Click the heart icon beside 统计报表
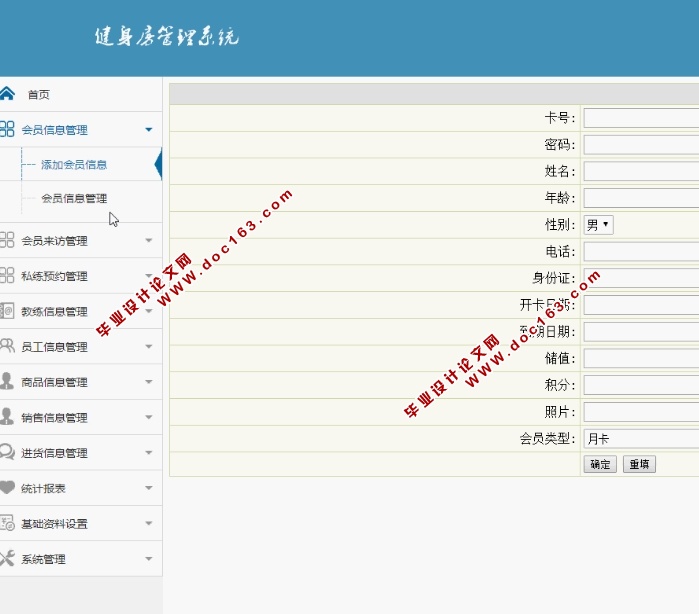The height and width of the screenshot is (614, 699). pos(7,487)
